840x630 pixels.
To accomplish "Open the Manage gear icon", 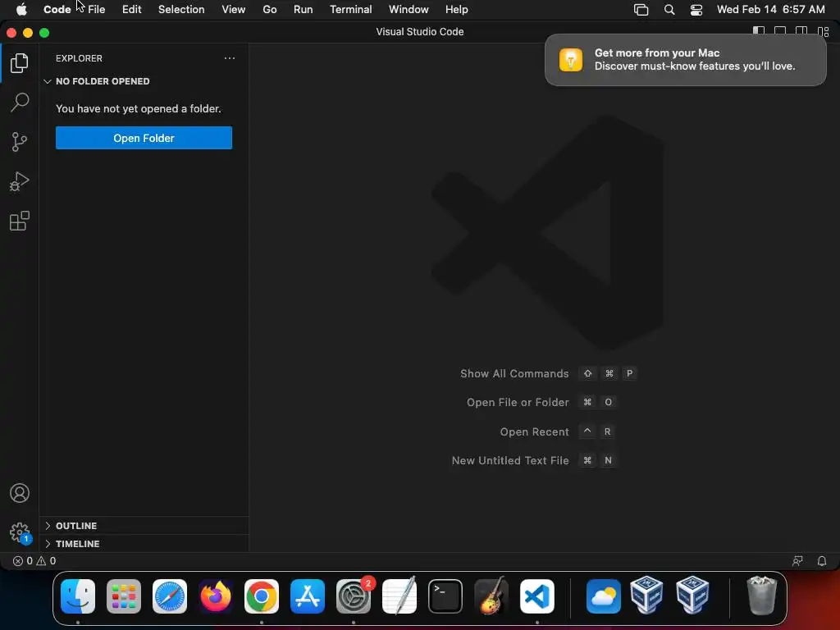I will pyautogui.click(x=20, y=532).
